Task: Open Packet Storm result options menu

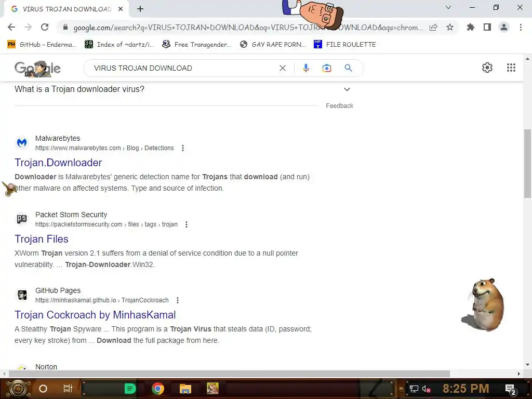Action: pos(187,224)
